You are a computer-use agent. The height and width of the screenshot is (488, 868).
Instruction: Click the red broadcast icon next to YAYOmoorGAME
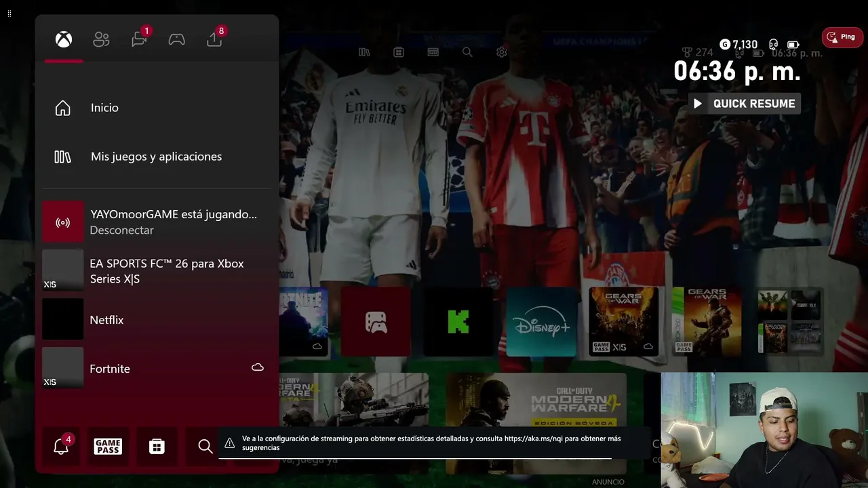tap(63, 222)
